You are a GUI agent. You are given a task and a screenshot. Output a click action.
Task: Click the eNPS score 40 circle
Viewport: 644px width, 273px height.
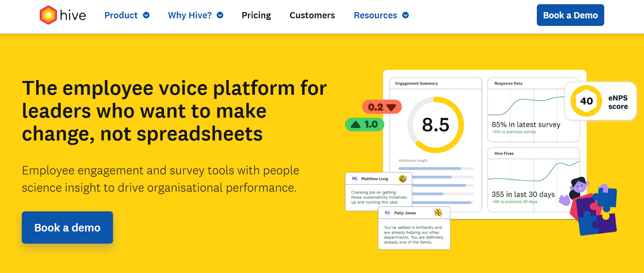(x=586, y=101)
